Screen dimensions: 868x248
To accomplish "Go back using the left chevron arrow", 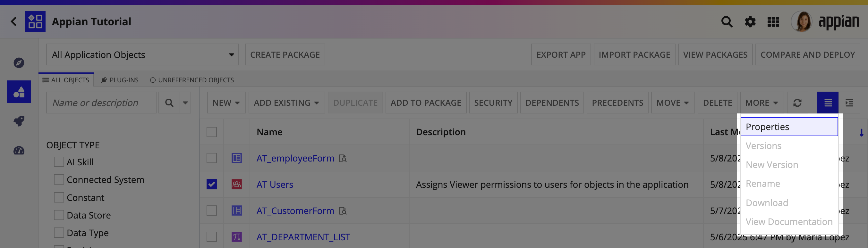I will (x=13, y=21).
